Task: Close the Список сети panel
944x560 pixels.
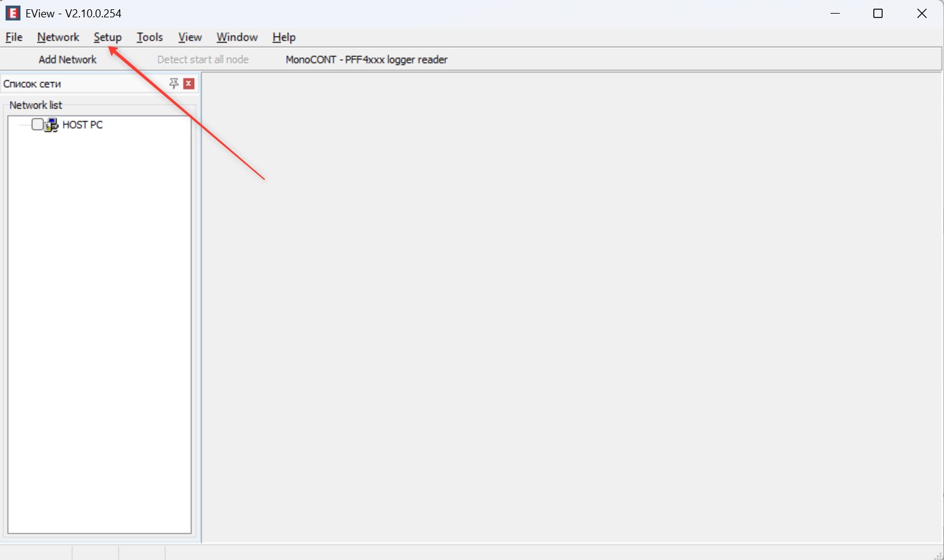Action: 189,83
